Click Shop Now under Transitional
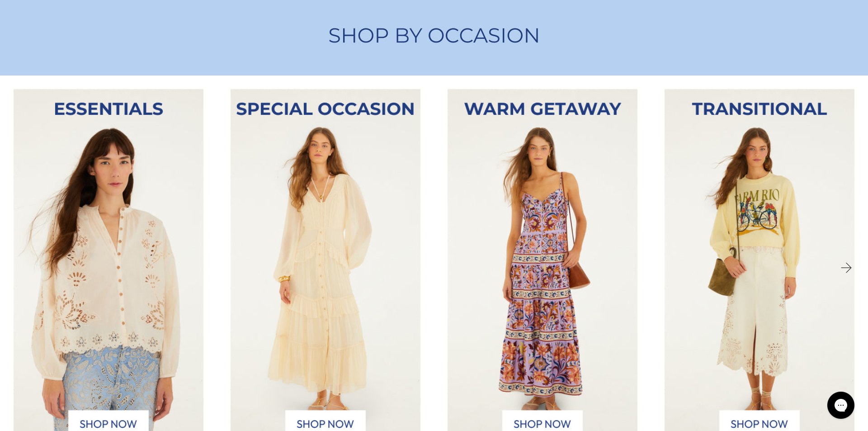The height and width of the screenshot is (431, 868). (759, 422)
